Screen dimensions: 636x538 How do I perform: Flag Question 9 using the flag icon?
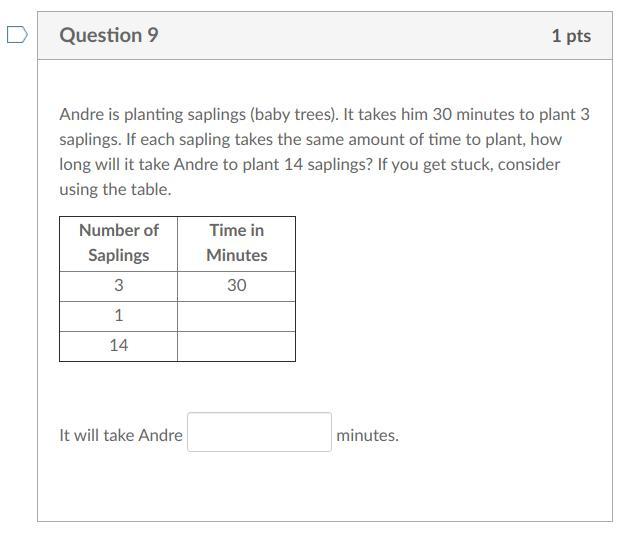click(17, 35)
